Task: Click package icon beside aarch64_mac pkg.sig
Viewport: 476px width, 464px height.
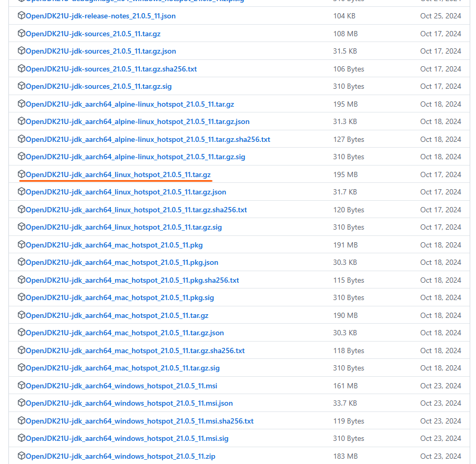Action: (x=21, y=297)
